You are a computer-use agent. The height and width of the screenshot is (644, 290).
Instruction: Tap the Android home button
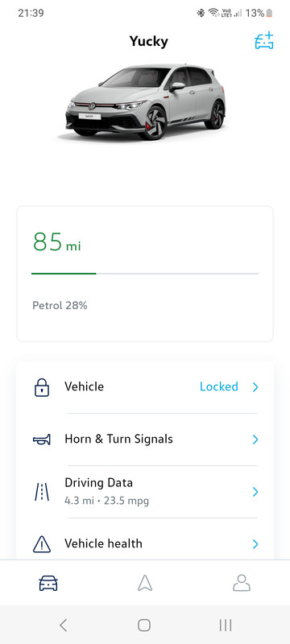point(144,625)
